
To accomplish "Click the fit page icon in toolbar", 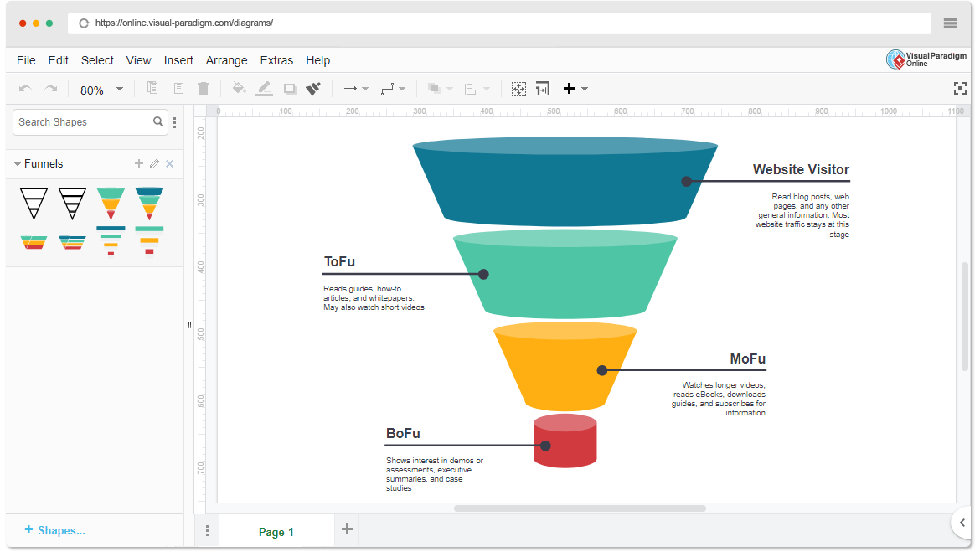I will 518,89.
